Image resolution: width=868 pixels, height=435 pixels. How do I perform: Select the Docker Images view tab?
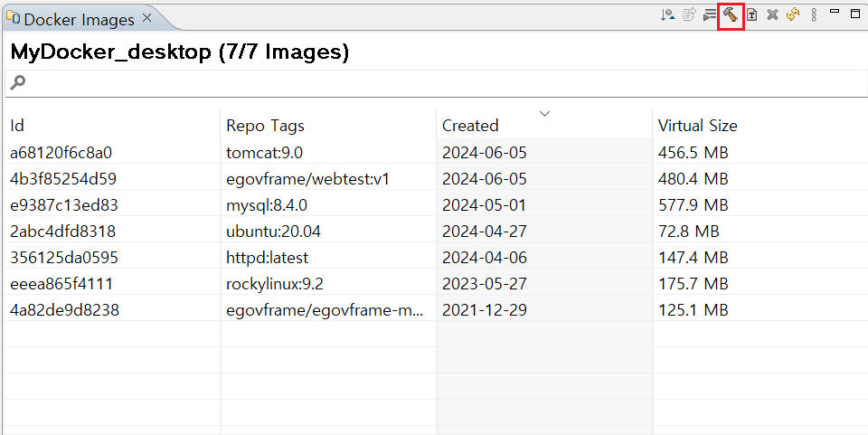click(78, 19)
